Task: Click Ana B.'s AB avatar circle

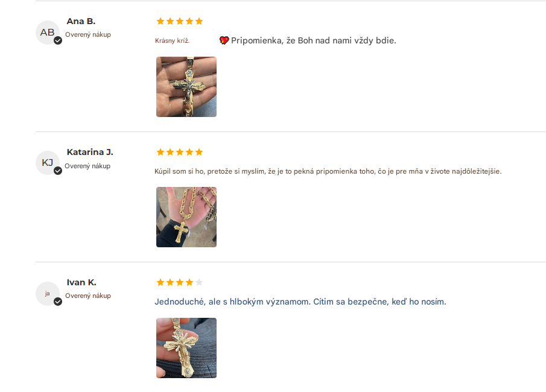Action: coord(46,33)
